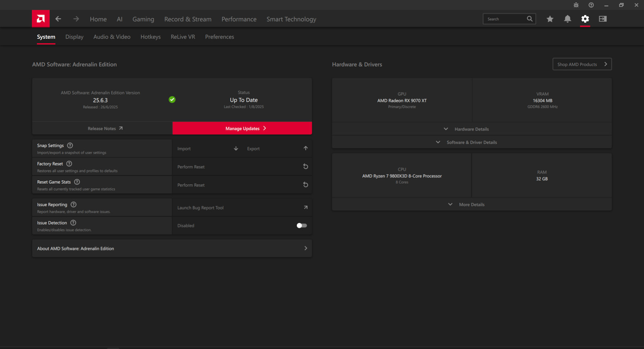This screenshot has height=349, width=644.
Task: Switch to the Hotkeys tab
Action: pyautogui.click(x=151, y=37)
